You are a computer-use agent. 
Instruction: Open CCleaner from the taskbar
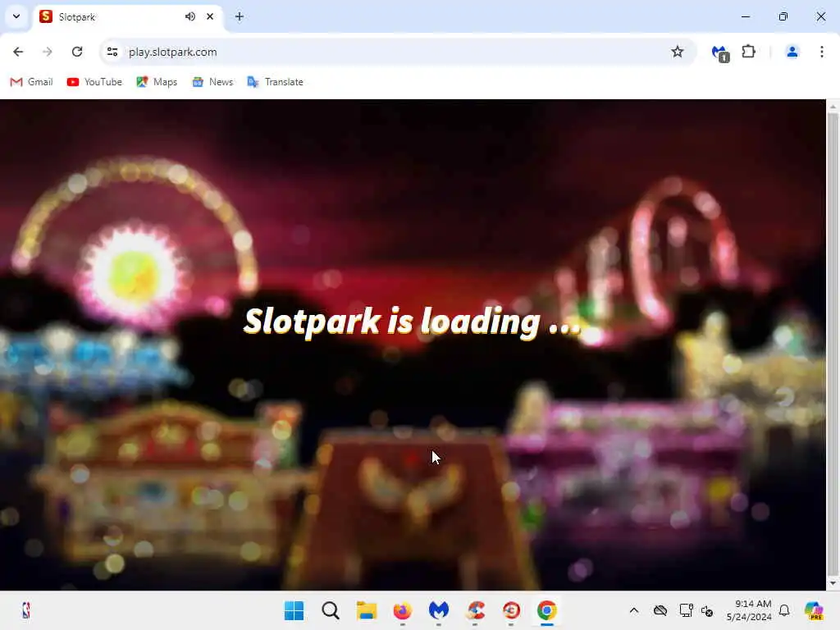475,610
